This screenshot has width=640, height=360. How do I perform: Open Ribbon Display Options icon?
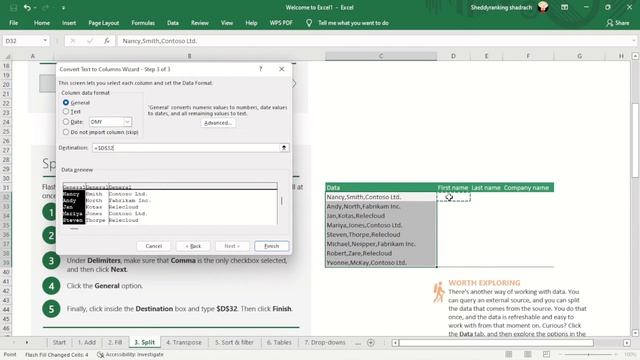pyautogui.click(x=564, y=7)
